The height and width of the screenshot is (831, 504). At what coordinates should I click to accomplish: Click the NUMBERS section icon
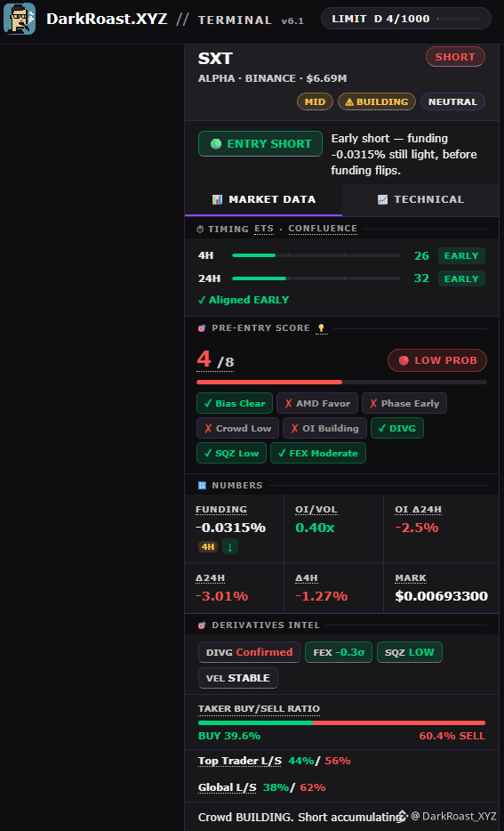click(x=201, y=486)
